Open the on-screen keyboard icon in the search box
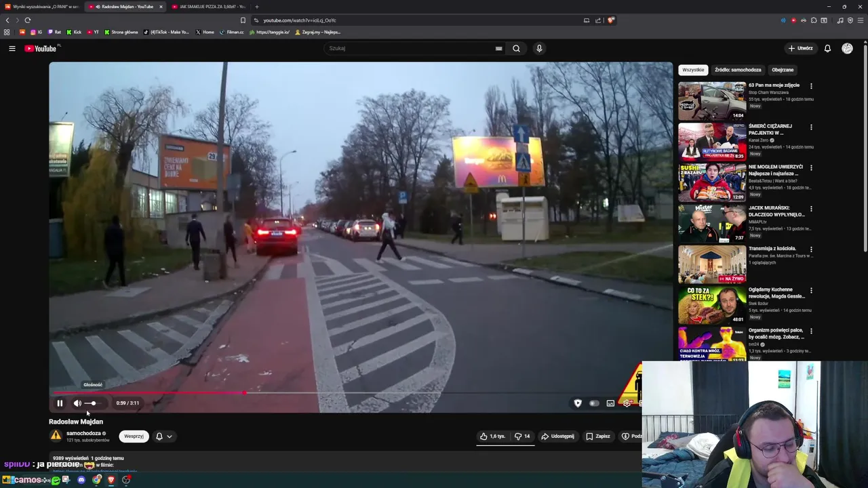 click(498, 48)
